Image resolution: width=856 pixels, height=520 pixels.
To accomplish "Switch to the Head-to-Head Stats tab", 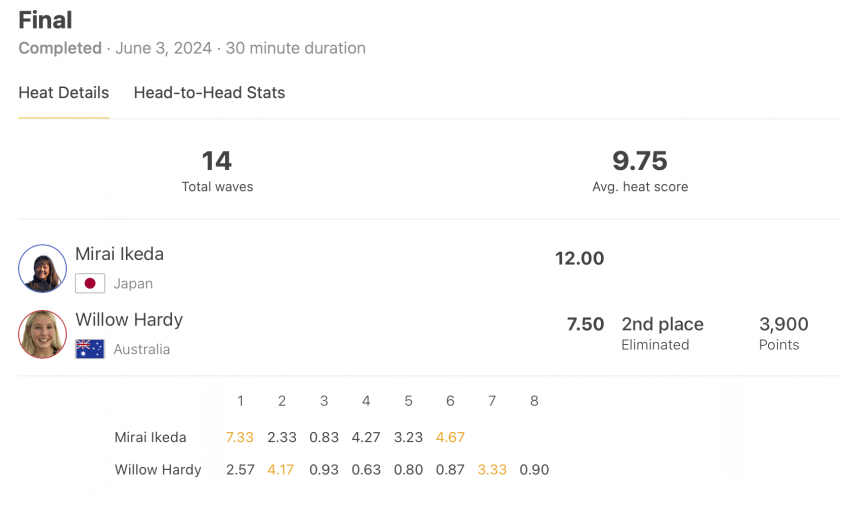I will 209,93.
